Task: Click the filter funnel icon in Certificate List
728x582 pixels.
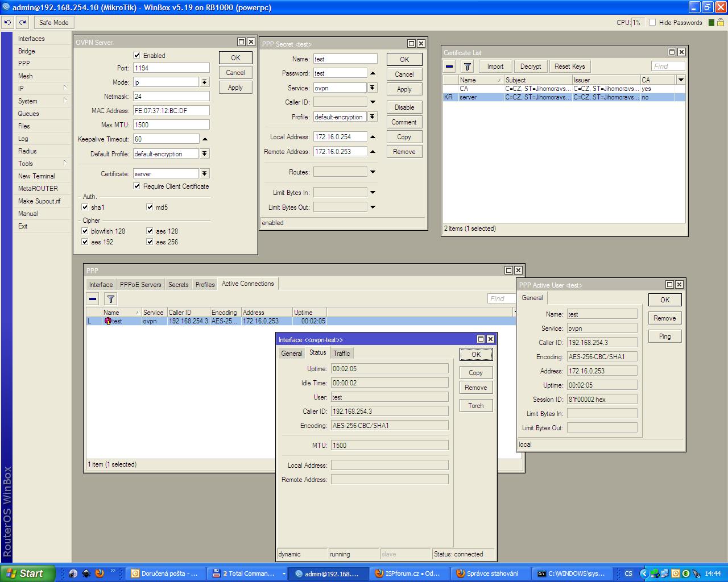Action: (467, 66)
